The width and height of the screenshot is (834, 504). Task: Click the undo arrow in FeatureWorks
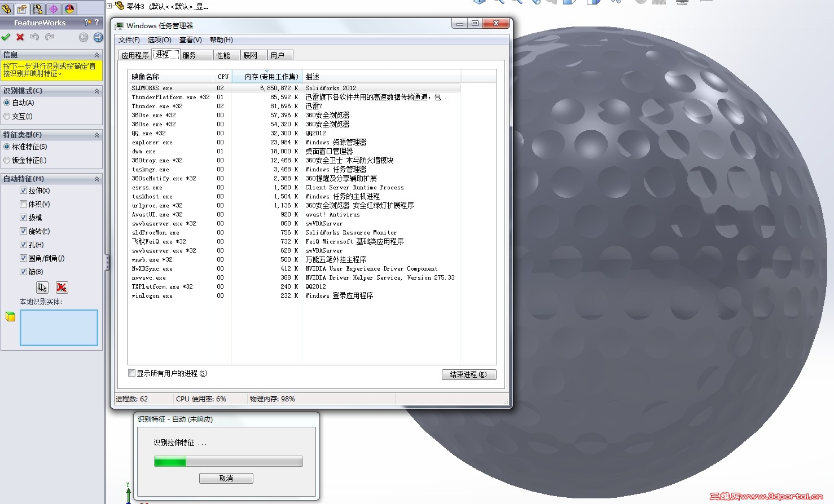click(x=35, y=37)
